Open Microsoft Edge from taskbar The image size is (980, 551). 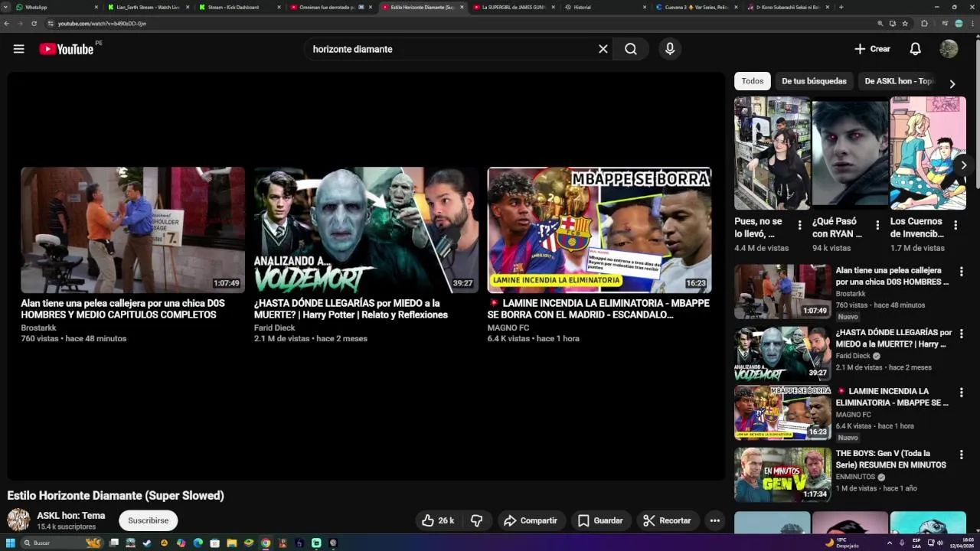[198, 543]
